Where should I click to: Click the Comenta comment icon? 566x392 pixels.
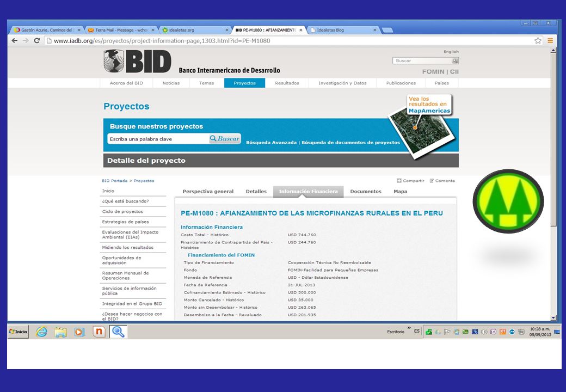(432, 181)
